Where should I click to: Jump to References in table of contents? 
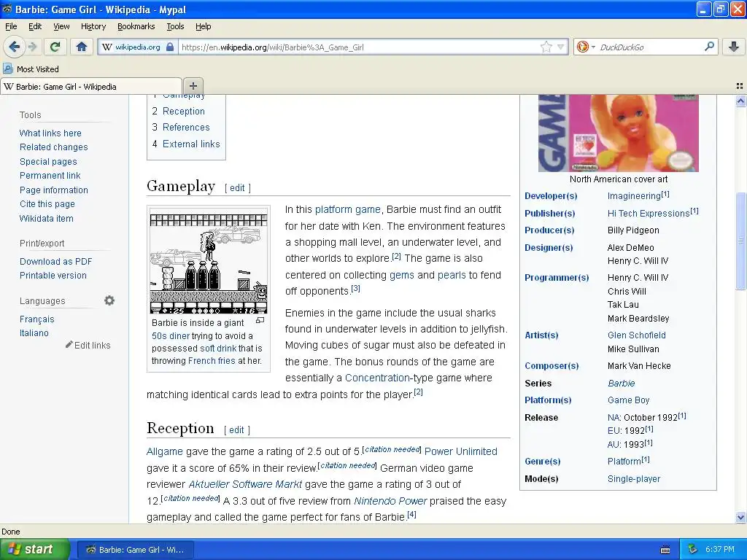click(x=186, y=127)
